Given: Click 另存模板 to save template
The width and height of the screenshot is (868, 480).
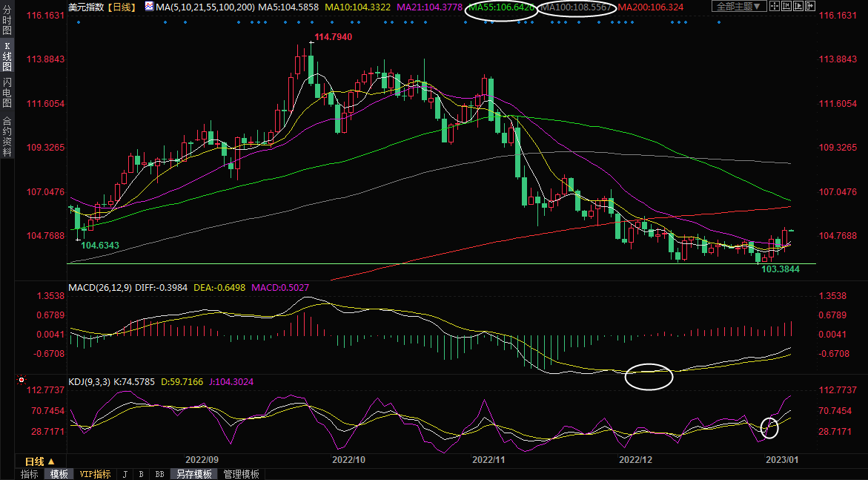Looking at the screenshot, I should (194, 474).
